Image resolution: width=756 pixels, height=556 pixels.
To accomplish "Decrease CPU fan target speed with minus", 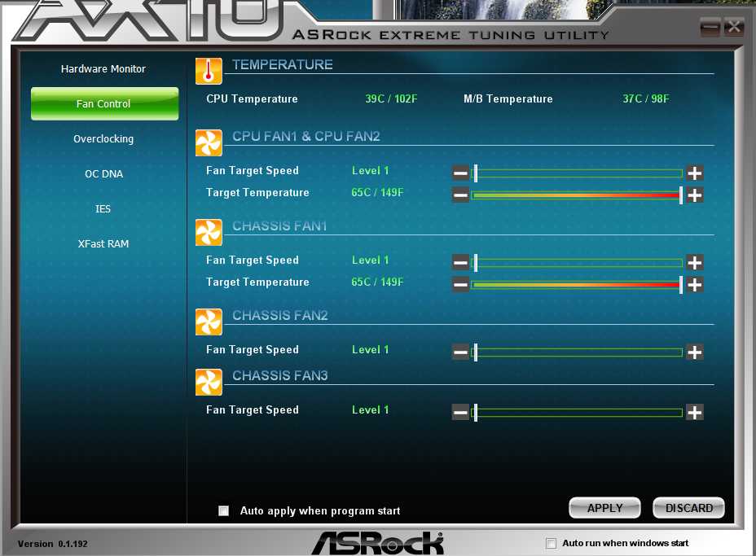I will point(460,173).
